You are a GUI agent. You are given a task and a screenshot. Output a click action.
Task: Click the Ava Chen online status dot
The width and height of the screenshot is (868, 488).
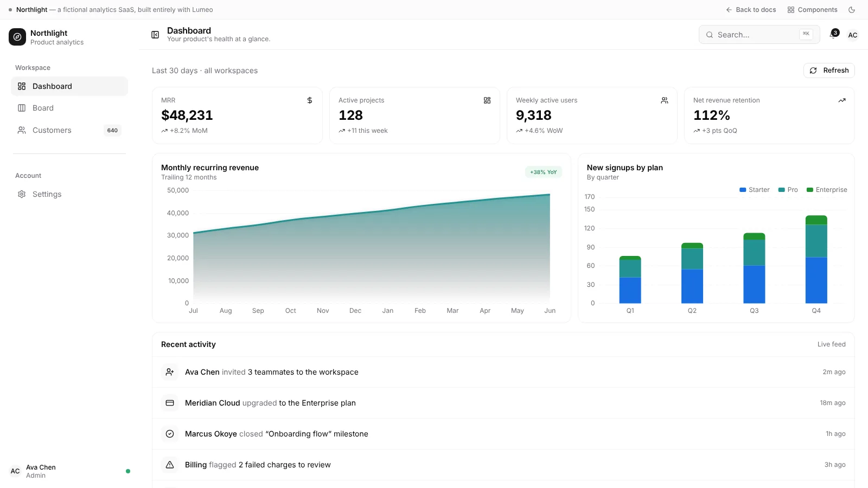(x=128, y=471)
